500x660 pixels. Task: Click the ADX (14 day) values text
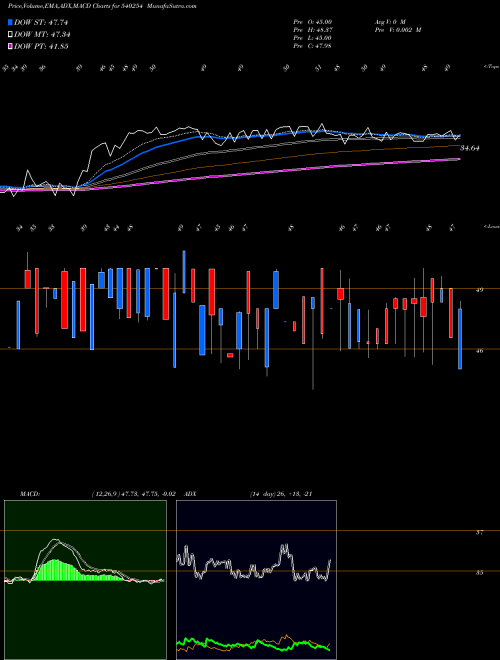(281, 494)
